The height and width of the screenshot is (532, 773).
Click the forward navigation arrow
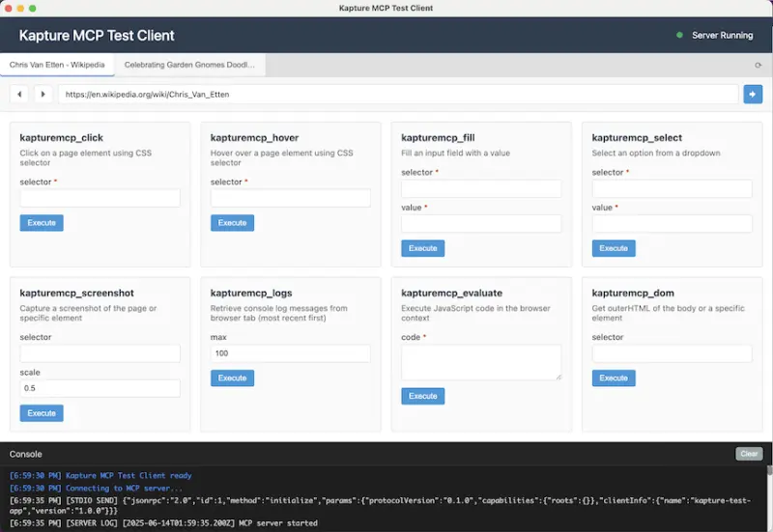(x=43, y=94)
